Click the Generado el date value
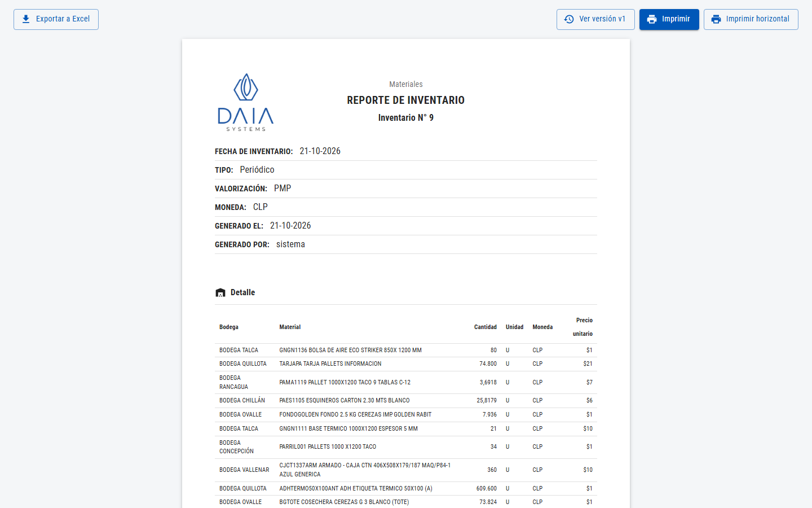This screenshot has width=812, height=508. pos(290,226)
